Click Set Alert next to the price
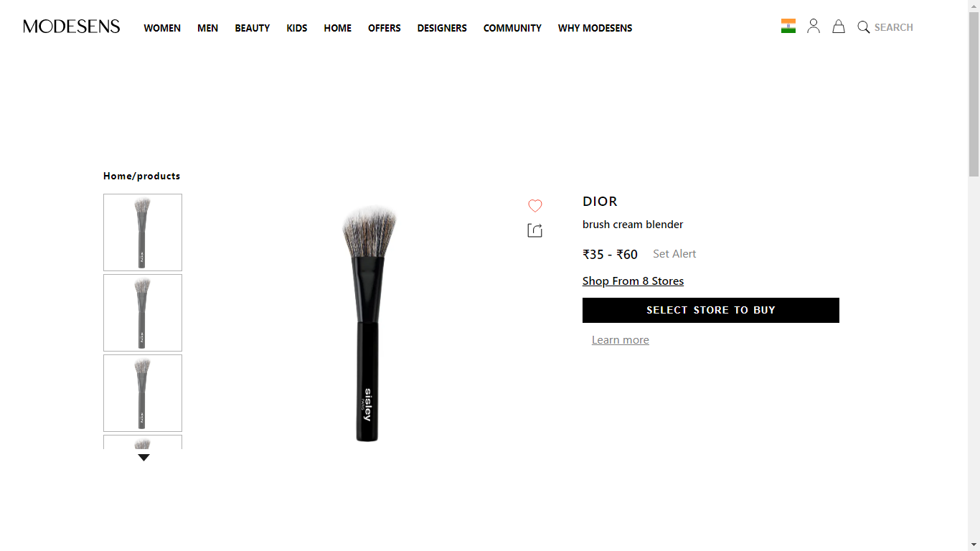The image size is (980, 551). coord(674,254)
